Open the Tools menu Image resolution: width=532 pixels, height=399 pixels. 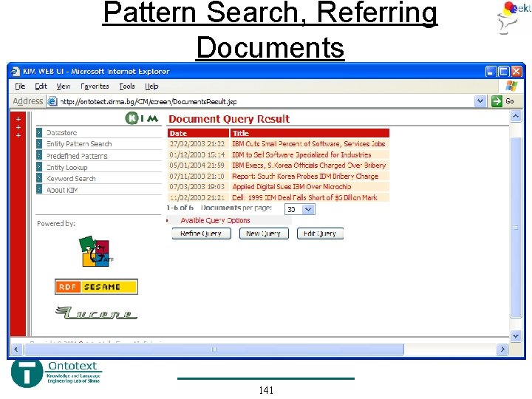pyautogui.click(x=127, y=86)
